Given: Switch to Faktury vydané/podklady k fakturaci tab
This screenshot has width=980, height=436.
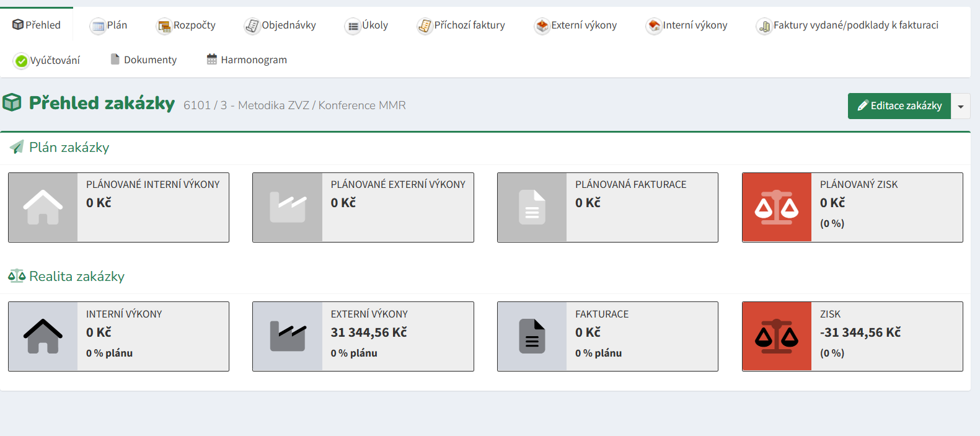Looking at the screenshot, I should 847,25.
